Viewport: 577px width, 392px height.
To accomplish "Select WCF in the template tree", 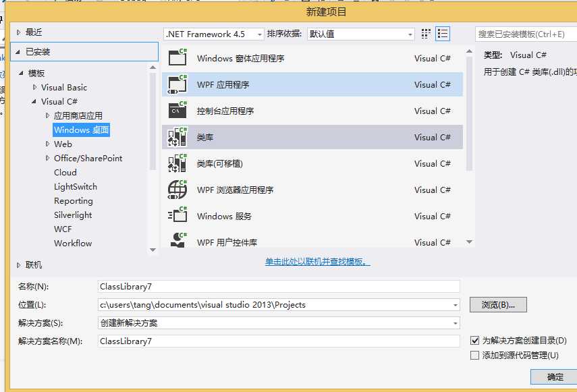I will [x=63, y=229].
